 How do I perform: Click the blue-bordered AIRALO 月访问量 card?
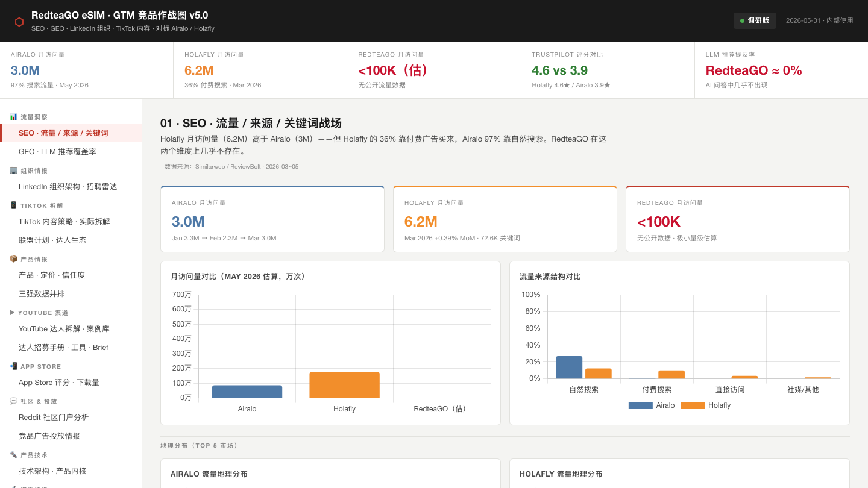click(272, 219)
